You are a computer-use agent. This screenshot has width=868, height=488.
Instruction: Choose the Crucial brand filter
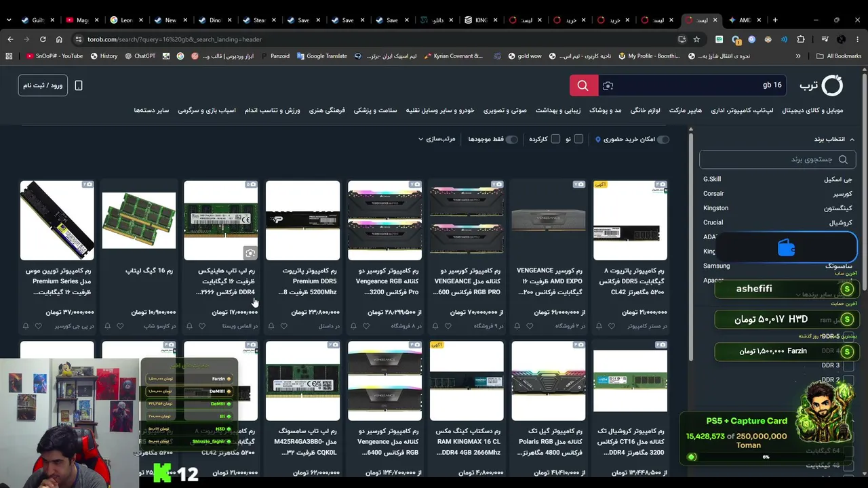777,222
